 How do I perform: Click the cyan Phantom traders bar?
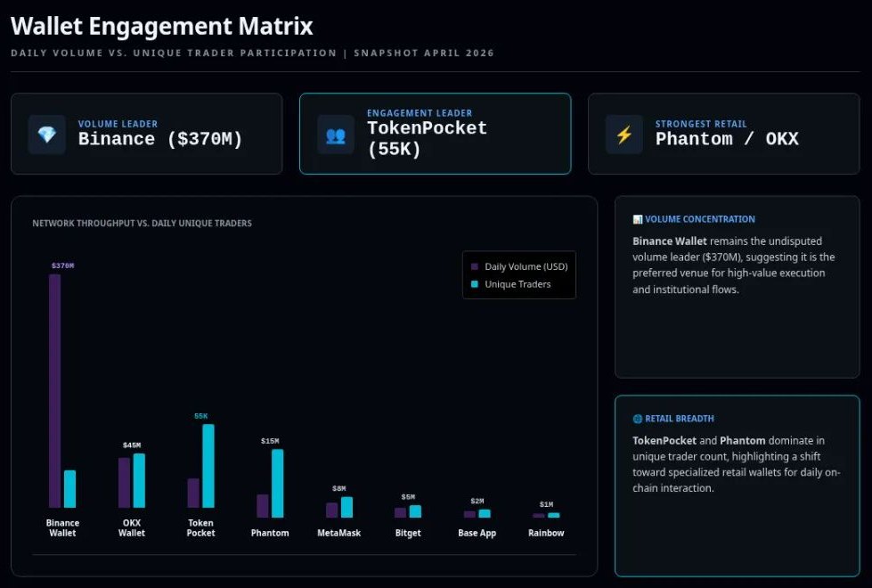(x=278, y=484)
